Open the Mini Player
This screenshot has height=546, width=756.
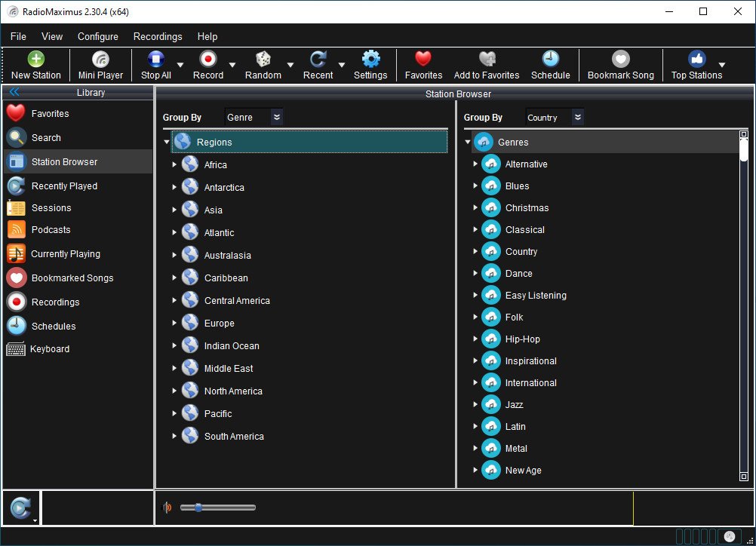tap(100, 60)
